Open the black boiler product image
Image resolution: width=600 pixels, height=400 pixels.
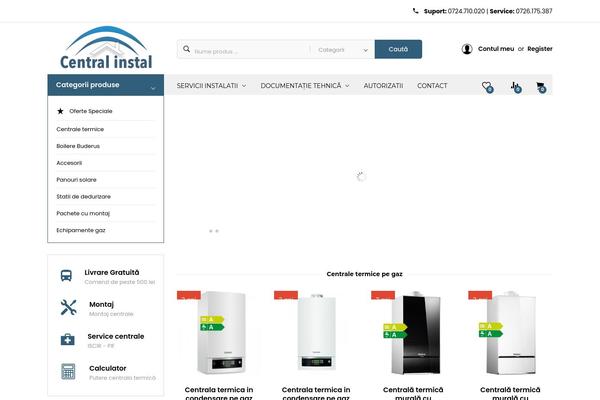416,333
